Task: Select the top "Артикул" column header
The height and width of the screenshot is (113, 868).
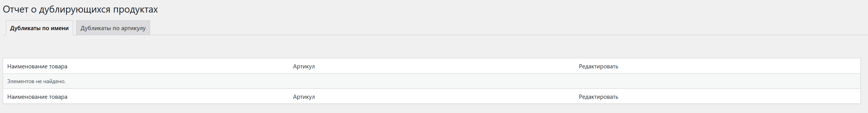Action: (x=304, y=66)
